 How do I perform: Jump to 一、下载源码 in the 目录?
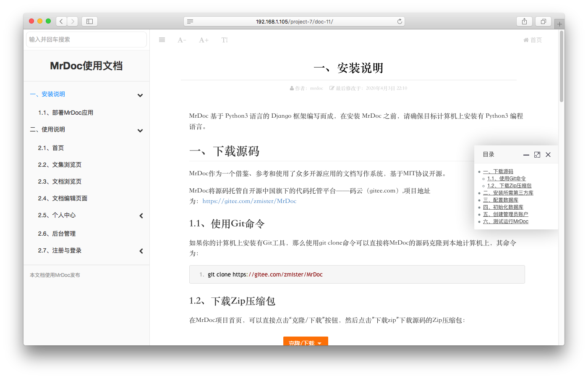[x=498, y=171]
